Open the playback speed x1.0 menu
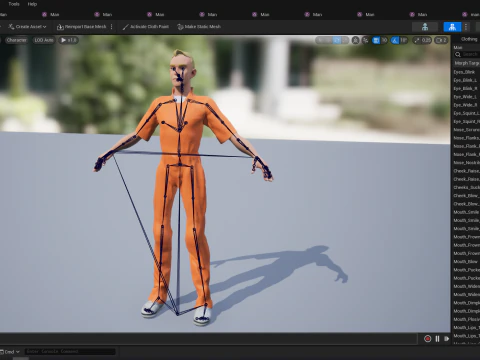 68,40
